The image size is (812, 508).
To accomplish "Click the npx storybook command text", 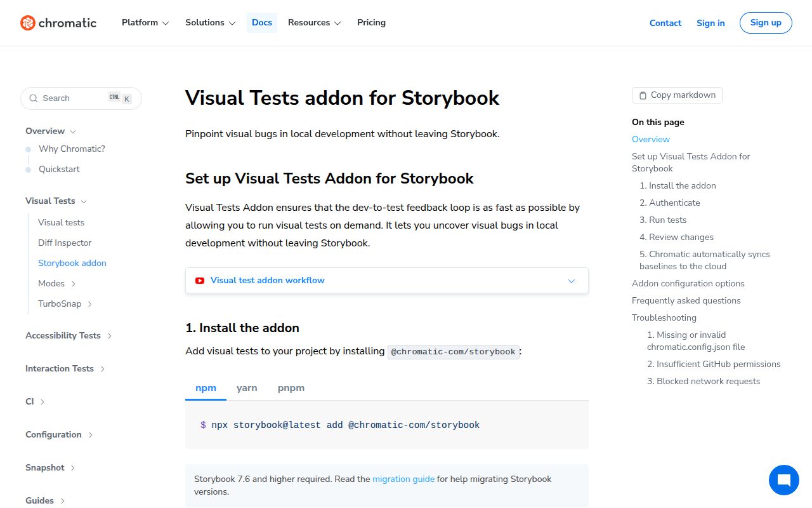I will [x=345, y=425].
